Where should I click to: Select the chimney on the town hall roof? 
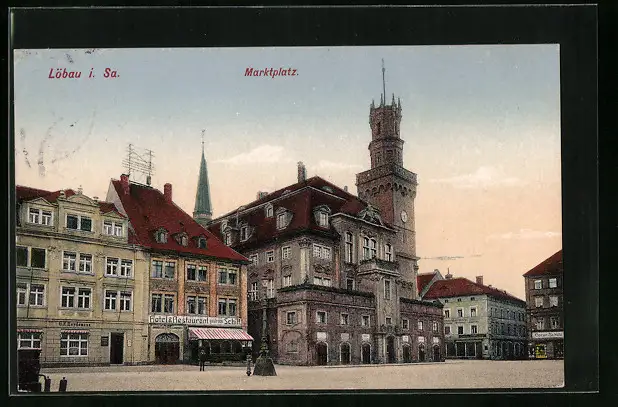click(x=300, y=172)
